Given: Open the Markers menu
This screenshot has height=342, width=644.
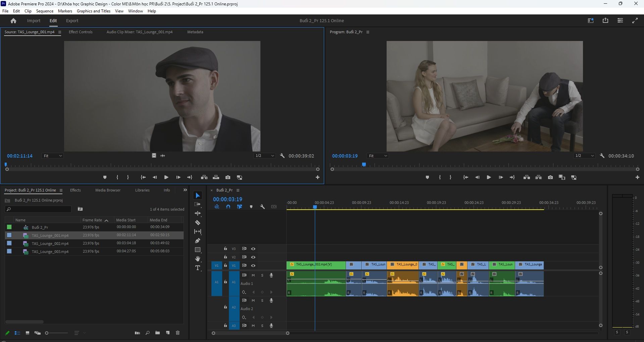Looking at the screenshot, I should point(65,11).
